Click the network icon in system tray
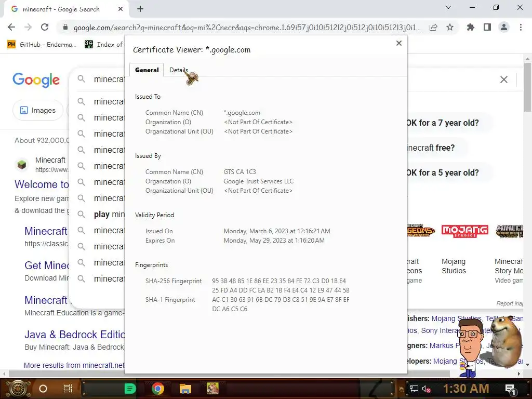The width and height of the screenshot is (532, 399). (414, 389)
